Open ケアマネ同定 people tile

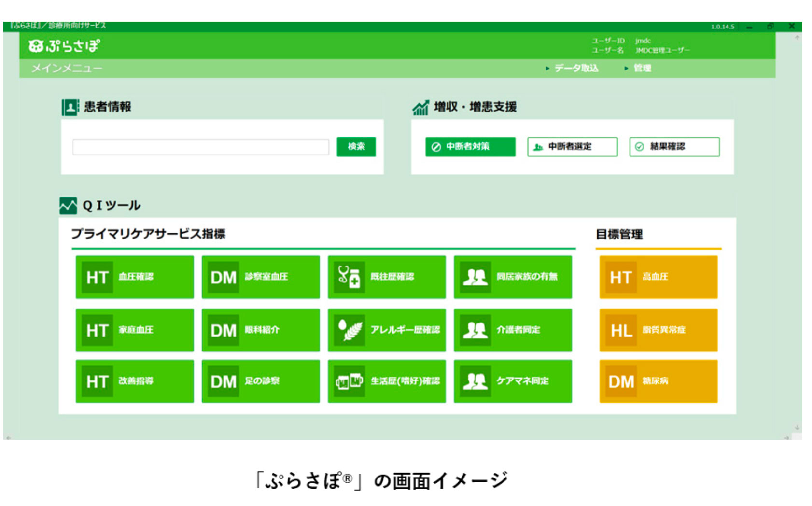pyautogui.click(x=513, y=381)
